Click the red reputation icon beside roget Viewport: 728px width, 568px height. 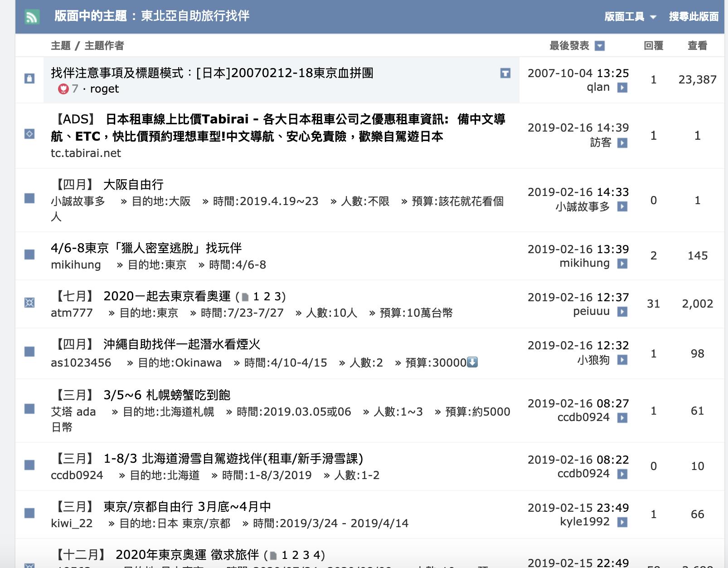[x=63, y=89]
